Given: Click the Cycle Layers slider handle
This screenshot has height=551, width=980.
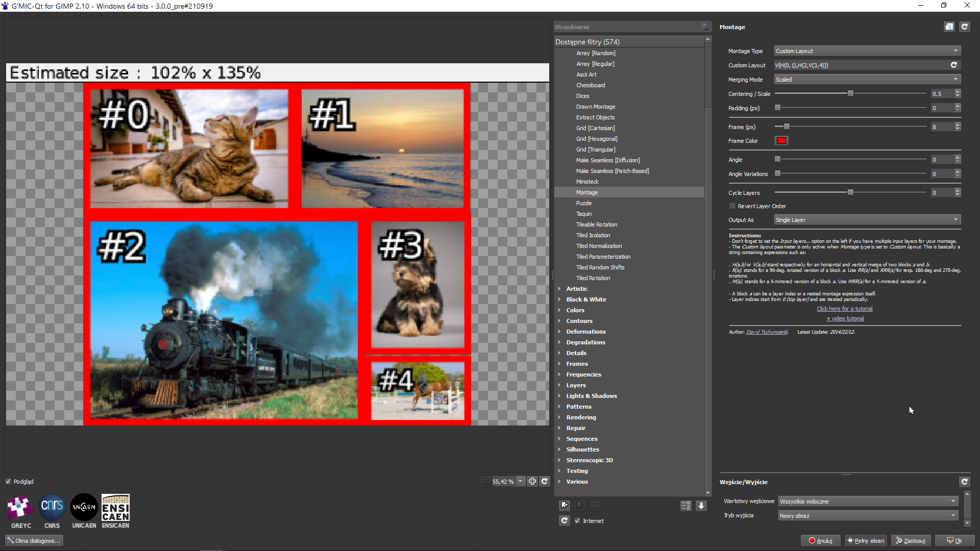Looking at the screenshot, I should click(x=850, y=192).
